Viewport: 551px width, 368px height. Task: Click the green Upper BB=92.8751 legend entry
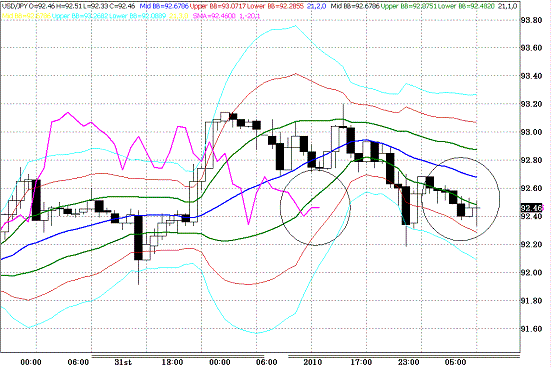click(409, 6)
